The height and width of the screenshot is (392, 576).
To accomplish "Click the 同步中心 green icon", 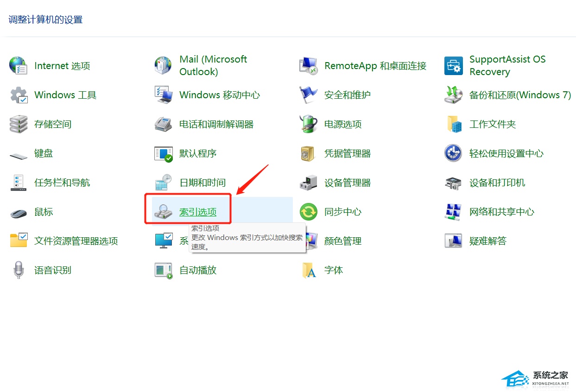I will tap(309, 212).
